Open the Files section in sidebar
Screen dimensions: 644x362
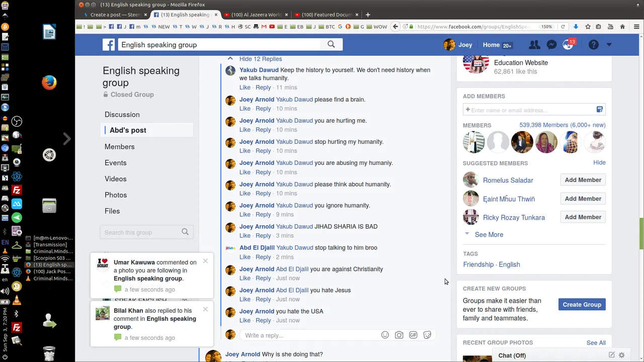pos(112,211)
